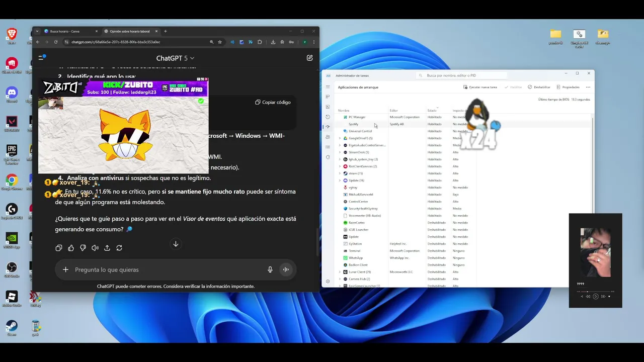Dislike the ChatGPT response with thumbs down
The height and width of the screenshot is (362, 644).
pyautogui.click(x=83, y=248)
